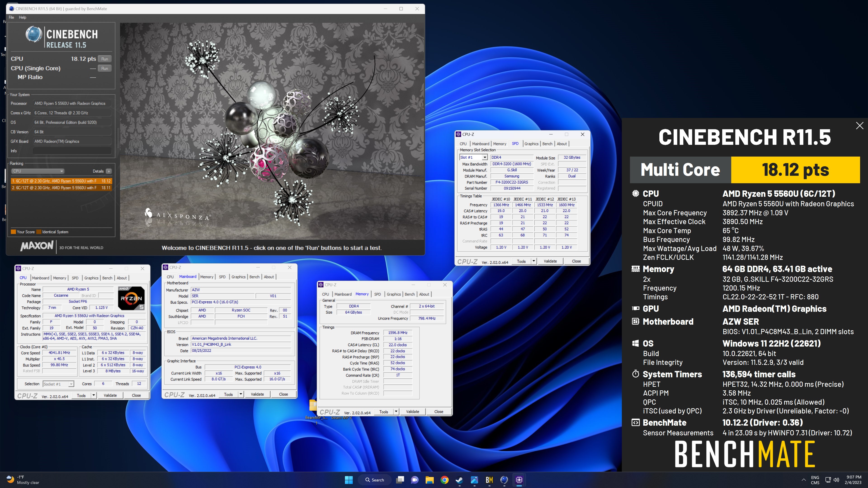
Task: Click the Info field in Cinebench
Action: pos(72,151)
